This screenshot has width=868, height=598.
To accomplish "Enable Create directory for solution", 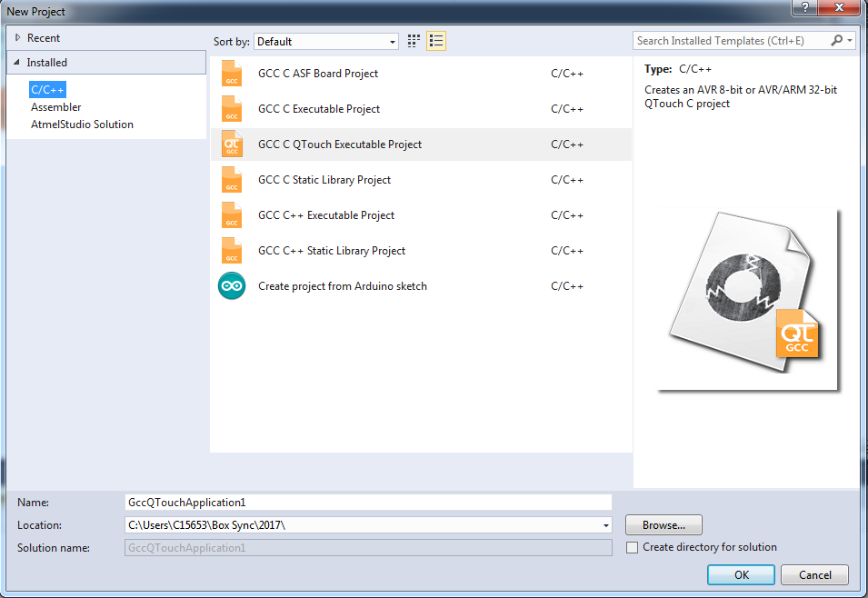I will [633, 547].
